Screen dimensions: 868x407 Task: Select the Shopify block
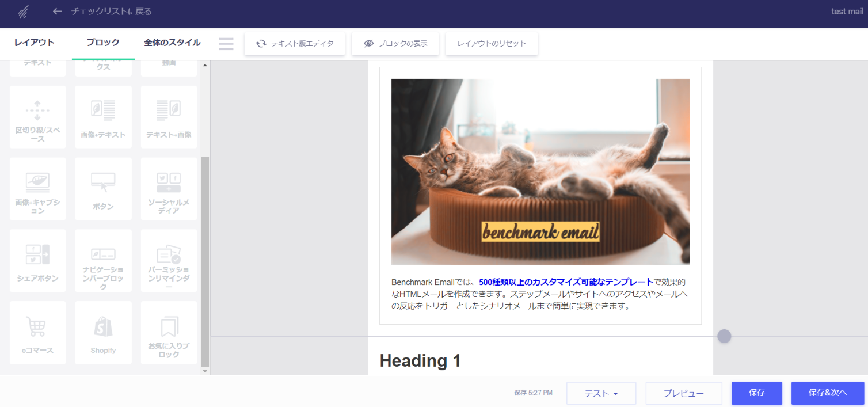[x=103, y=332]
